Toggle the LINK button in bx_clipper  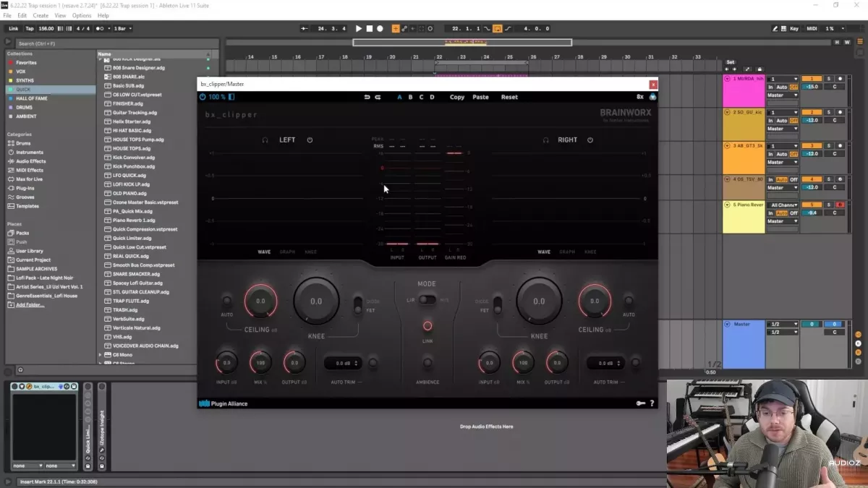pyautogui.click(x=427, y=327)
